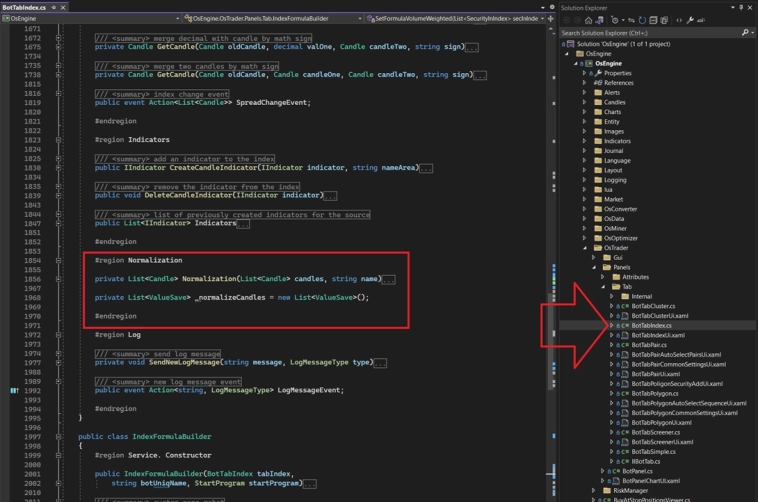The image size is (758, 502).
Task: Select the BotTabIndex.cs editor tab
Action: tap(24, 7)
